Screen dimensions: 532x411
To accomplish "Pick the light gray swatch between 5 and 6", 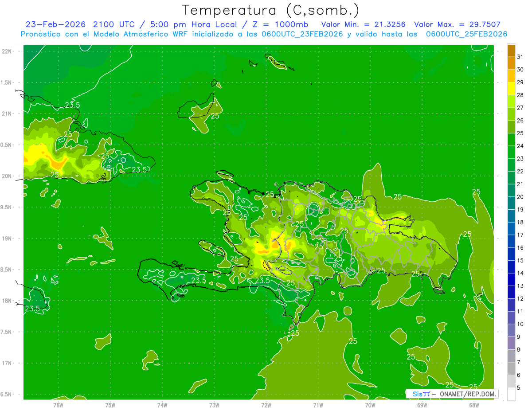I will click(511, 381).
